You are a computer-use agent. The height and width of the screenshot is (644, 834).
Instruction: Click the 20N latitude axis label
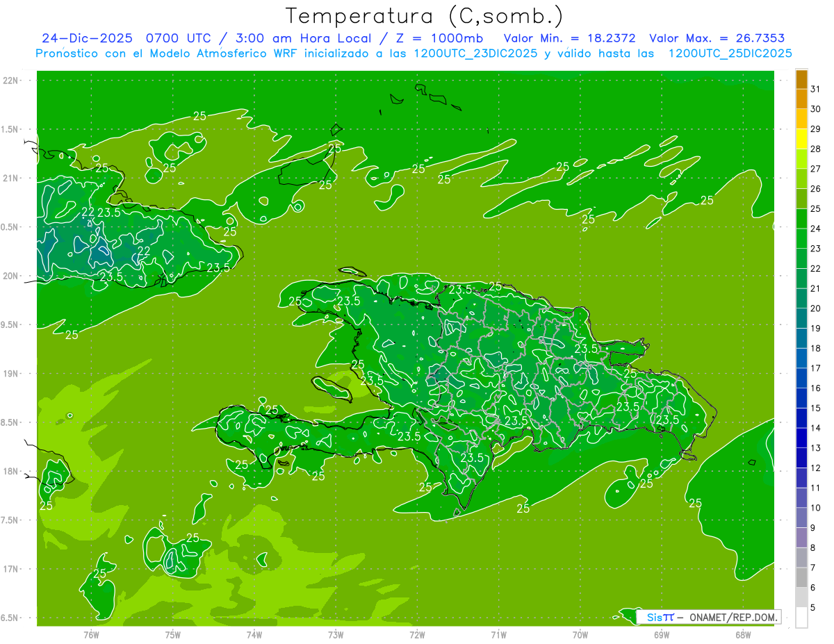tap(10, 276)
